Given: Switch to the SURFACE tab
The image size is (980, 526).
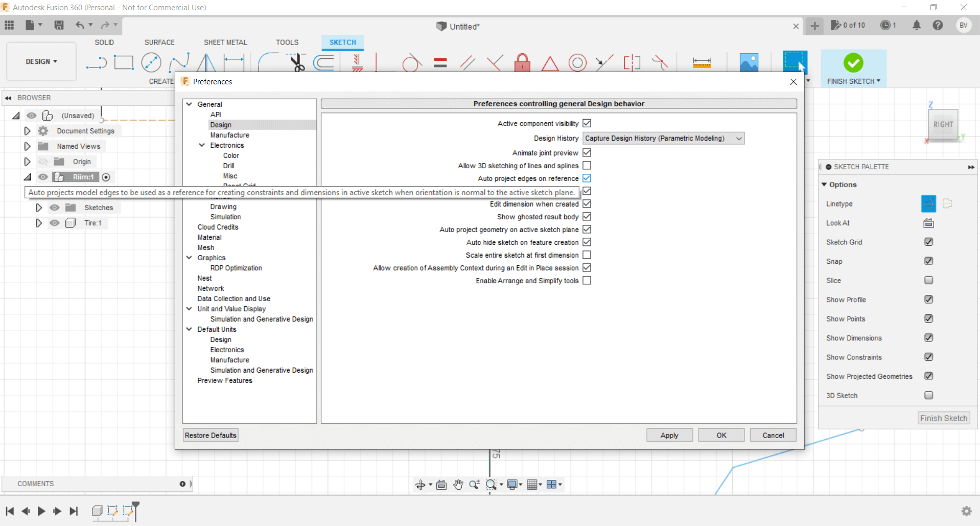Looking at the screenshot, I should (x=159, y=42).
